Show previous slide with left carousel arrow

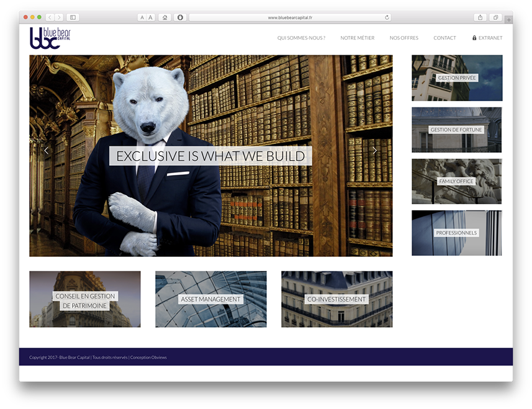point(46,150)
